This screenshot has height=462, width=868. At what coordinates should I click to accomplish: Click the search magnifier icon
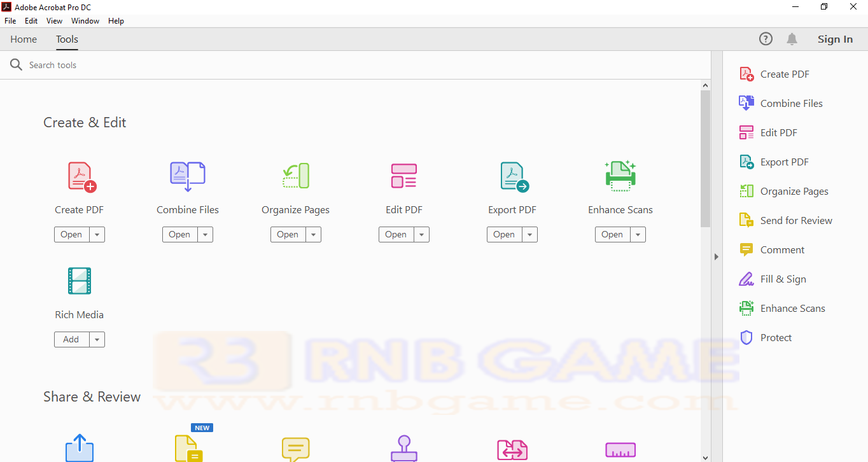16,65
